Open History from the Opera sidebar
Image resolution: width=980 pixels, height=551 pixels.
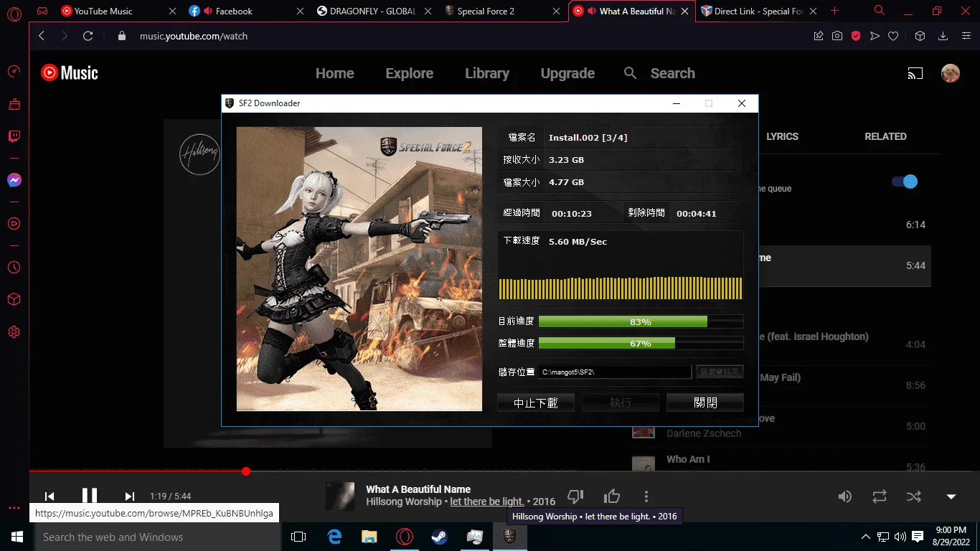pos(14,267)
